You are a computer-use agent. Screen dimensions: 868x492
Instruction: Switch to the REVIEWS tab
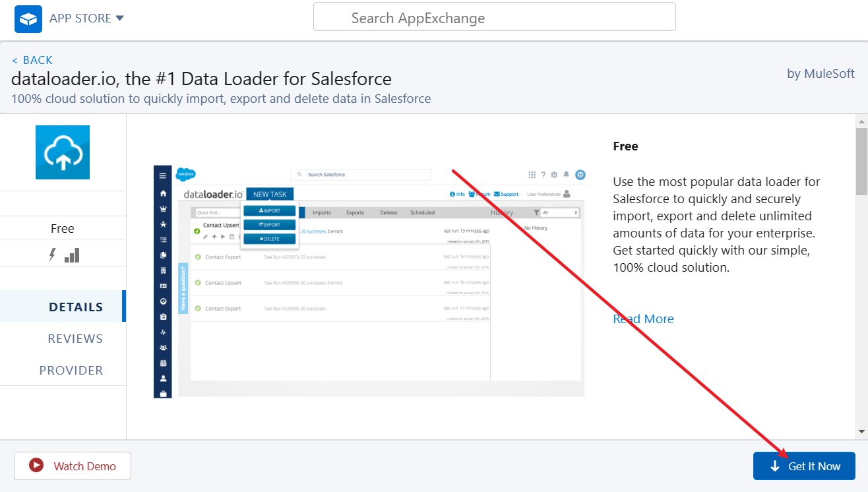click(75, 338)
